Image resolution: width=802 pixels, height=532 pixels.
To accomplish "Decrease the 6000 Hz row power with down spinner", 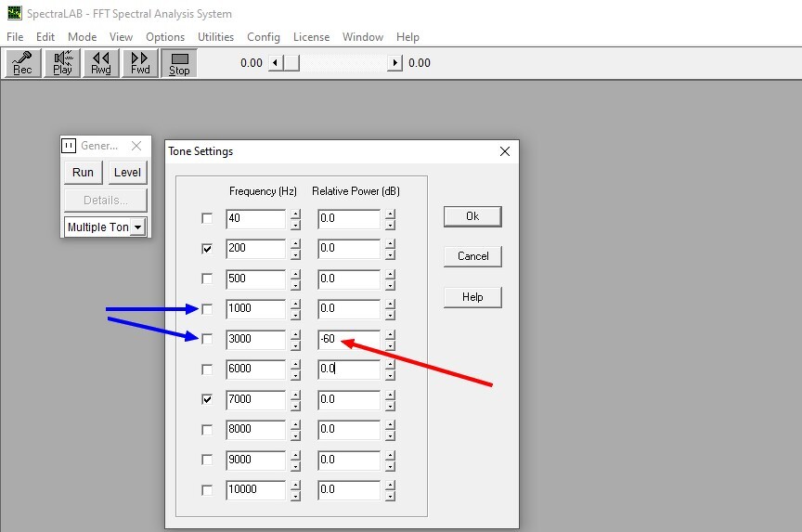I will point(390,375).
